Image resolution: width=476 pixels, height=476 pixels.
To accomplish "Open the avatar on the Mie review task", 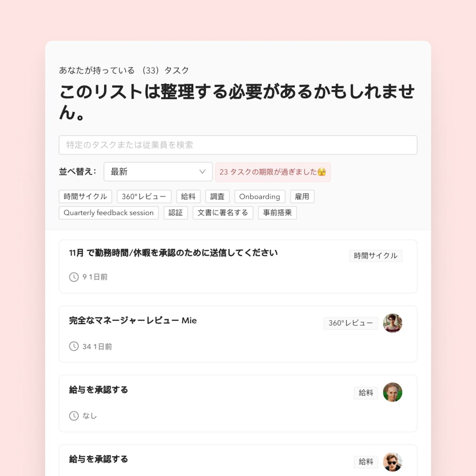I will coord(393,323).
